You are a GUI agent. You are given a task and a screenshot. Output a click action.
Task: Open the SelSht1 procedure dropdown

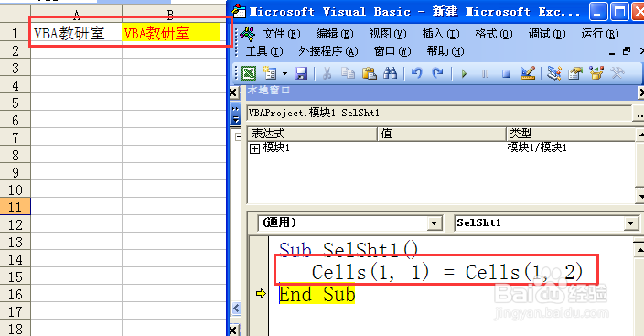630,223
